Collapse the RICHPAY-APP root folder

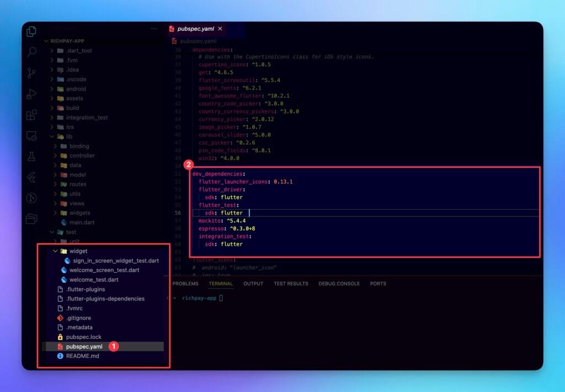pyautogui.click(x=46, y=41)
